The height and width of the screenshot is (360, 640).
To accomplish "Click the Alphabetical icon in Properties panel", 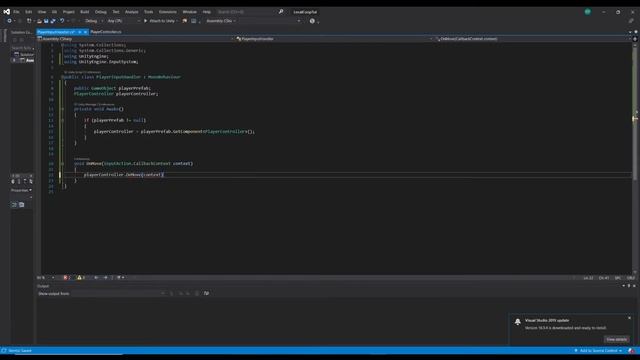I will 22,205.
